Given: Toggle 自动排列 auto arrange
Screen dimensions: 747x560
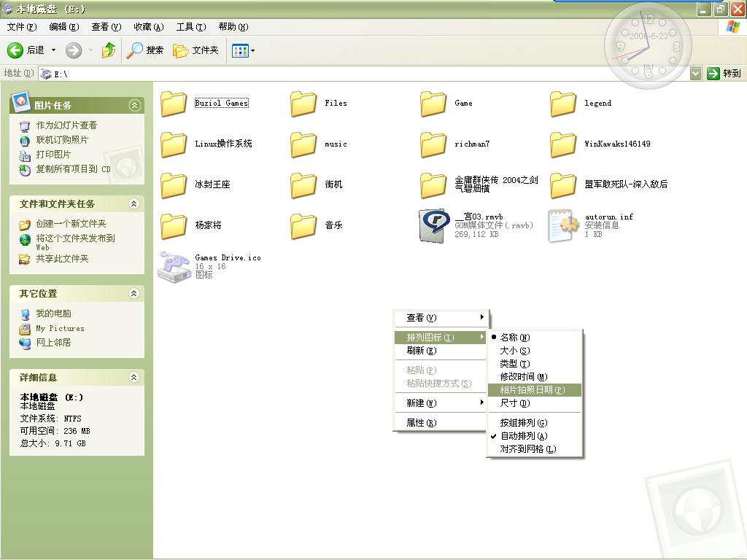Looking at the screenshot, I should click(534, 436).
